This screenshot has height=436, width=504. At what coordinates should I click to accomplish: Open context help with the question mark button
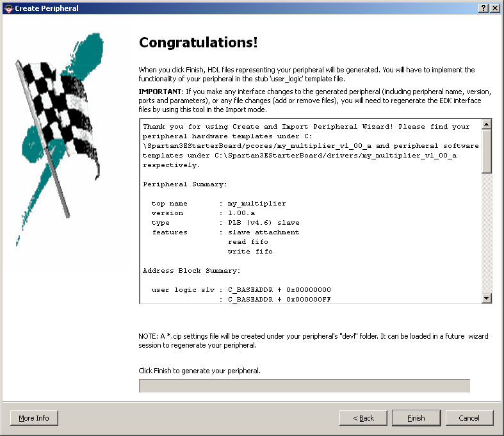click(482, 8)
